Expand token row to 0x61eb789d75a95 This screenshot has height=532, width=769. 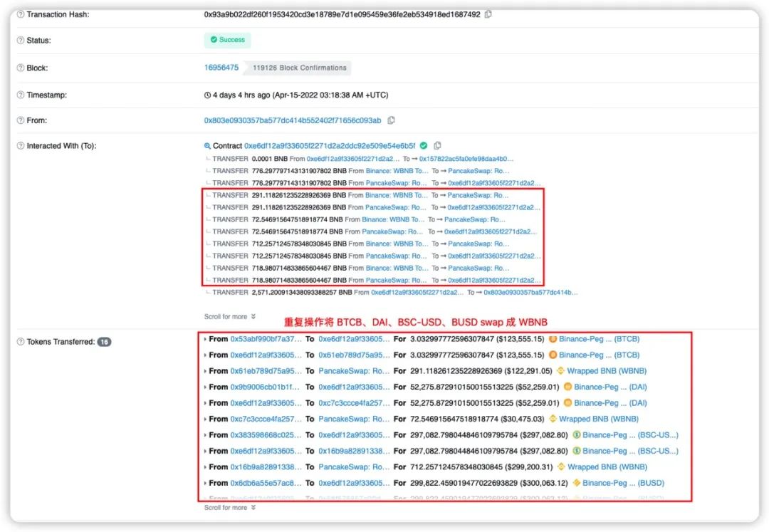click(x=205, y=355)
